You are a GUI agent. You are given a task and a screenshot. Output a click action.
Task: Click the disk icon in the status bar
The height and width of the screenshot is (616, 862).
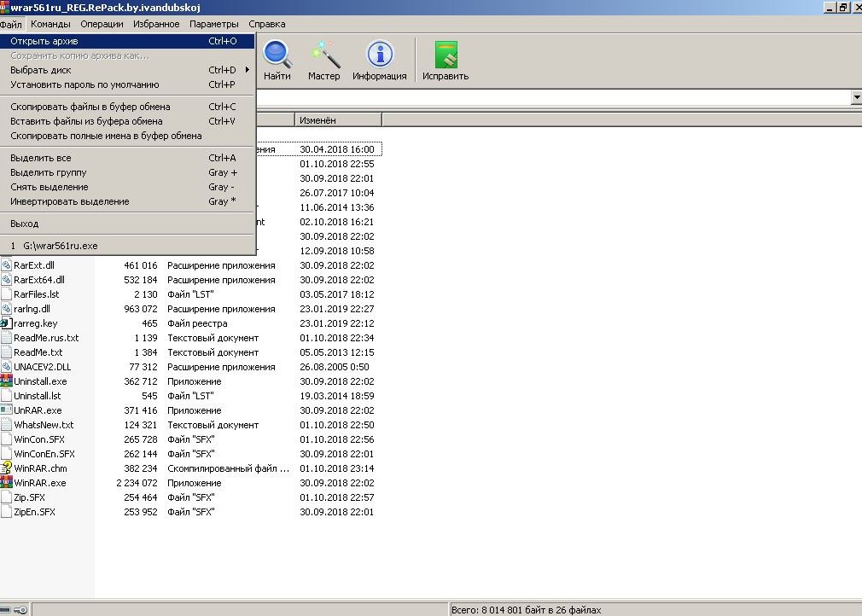pyautogui.click(x=5, y=610)
